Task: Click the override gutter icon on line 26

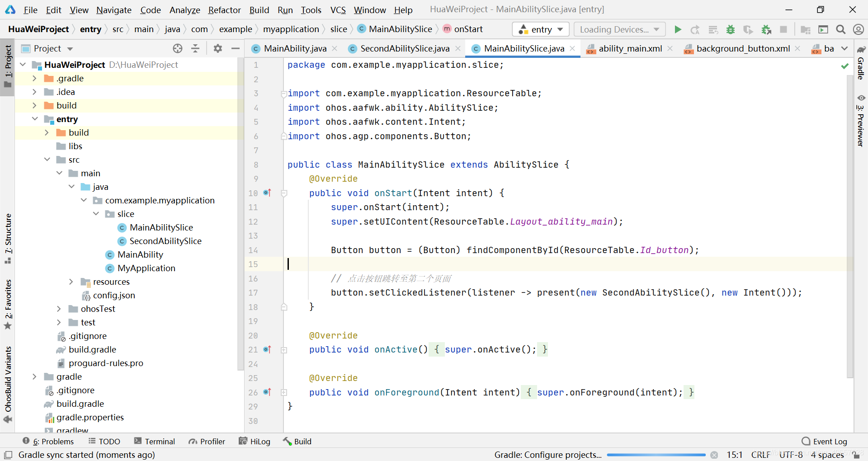Action: (267, 392)
